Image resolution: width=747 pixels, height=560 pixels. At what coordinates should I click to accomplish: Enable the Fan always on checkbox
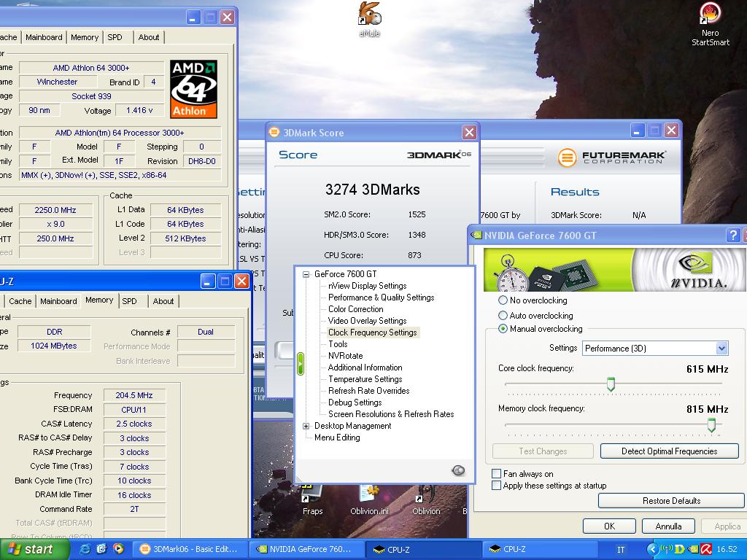click(496, 474)
